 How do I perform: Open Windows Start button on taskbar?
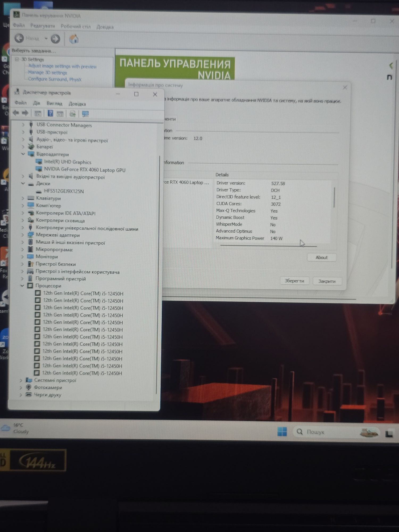click(282, 431)
